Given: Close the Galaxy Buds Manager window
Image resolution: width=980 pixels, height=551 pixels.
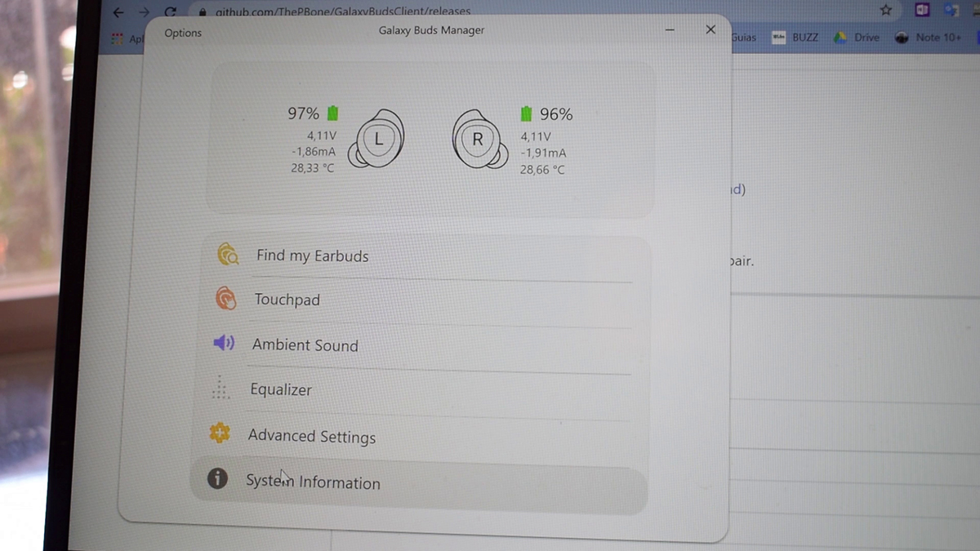Looking at the screenshot, I should (710, 29).
